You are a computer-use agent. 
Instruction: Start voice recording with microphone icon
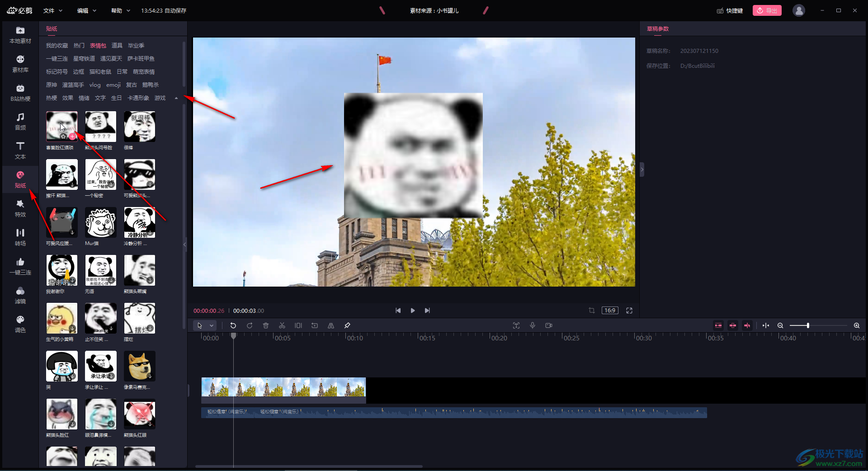tap(533, 325)
